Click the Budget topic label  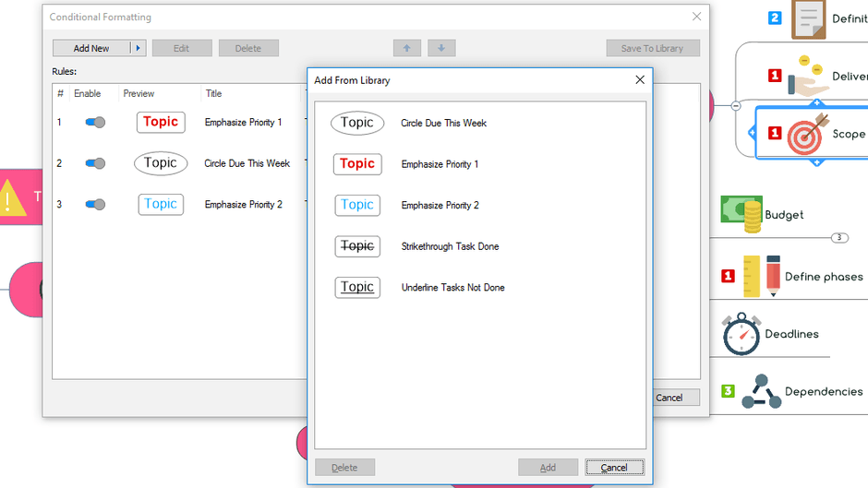click(784, 215)
